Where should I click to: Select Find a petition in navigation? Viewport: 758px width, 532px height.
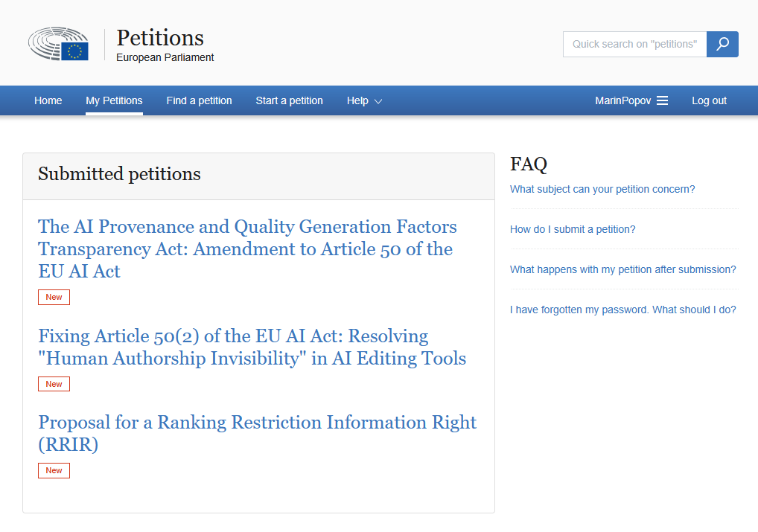point(199,100)
